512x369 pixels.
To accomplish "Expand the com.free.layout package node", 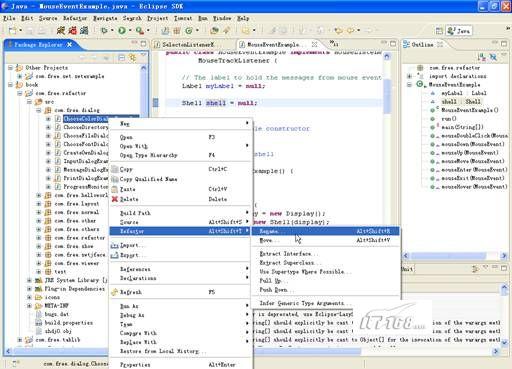I will point(39,204).
